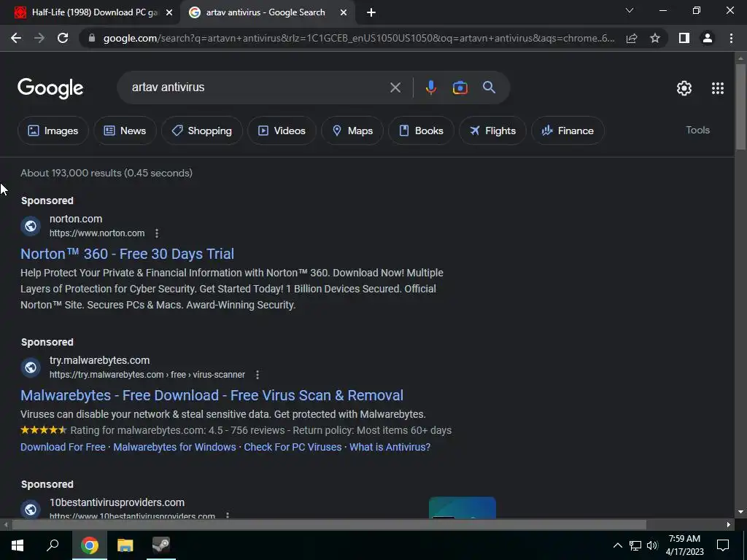Click the horizontal scrollbar right arrow
The width and height of the screenshot is (747, 560).
point(729,525)
